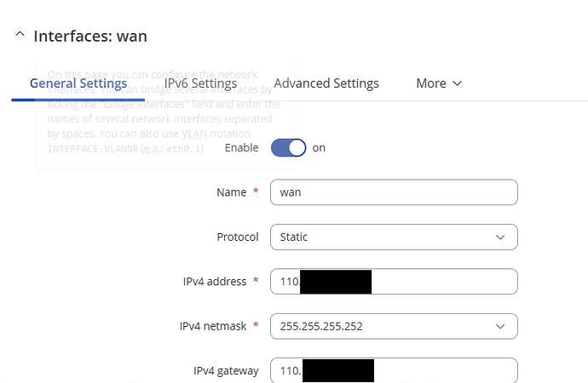Select the General Settings tab

point(78,83)
